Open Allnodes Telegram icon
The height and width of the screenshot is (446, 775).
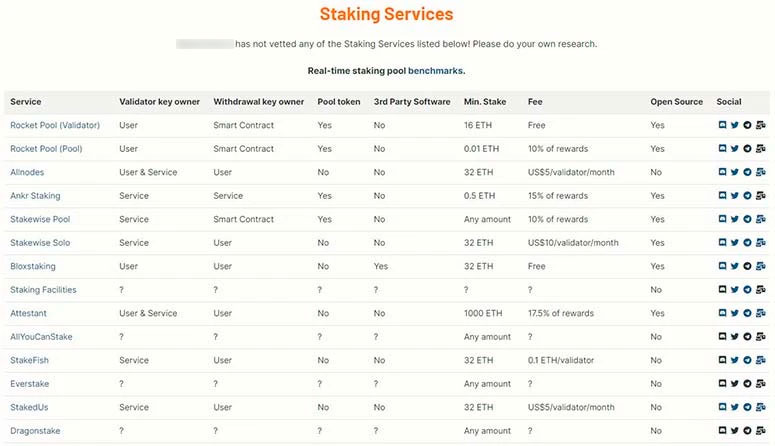[x=747, y=173]
